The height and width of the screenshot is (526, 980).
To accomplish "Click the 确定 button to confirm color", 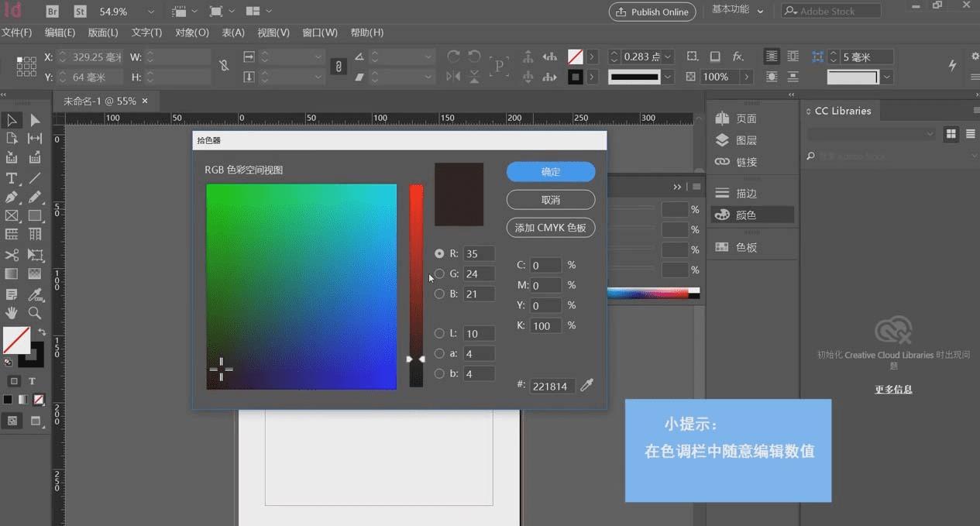I will click(550, 171).
